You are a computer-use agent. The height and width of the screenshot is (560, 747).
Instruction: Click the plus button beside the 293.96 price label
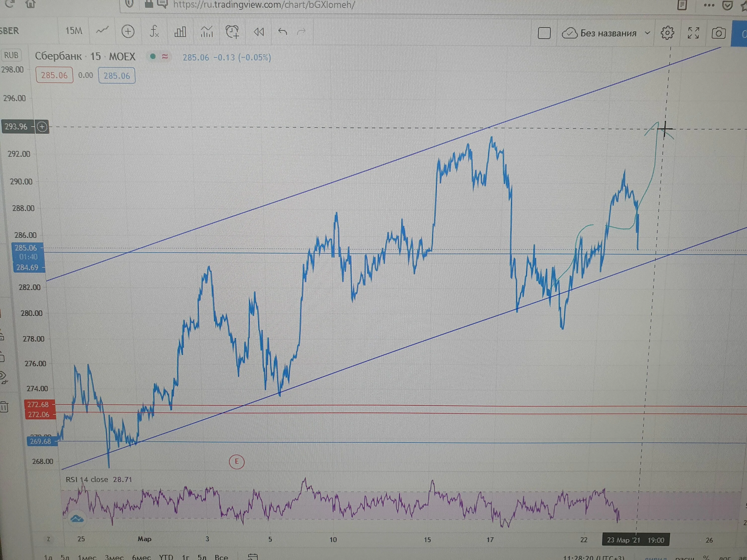pyautogui.click(x=42, y=127)
